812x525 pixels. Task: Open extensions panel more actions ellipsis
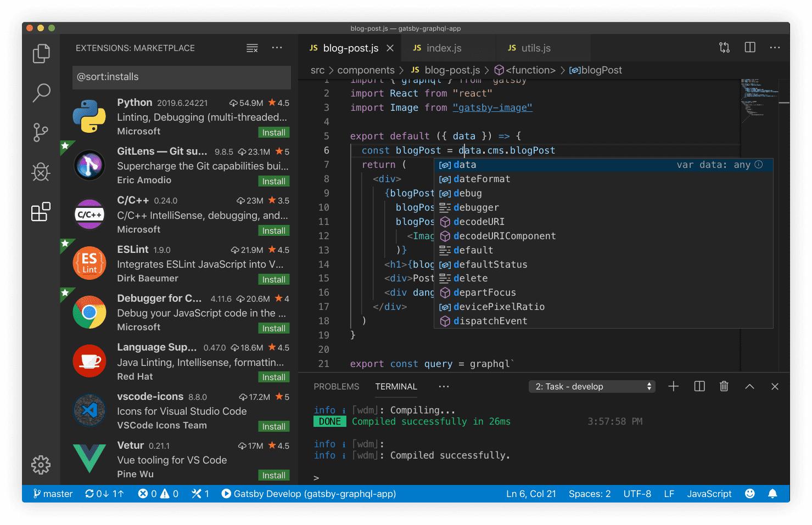point(277,48)
